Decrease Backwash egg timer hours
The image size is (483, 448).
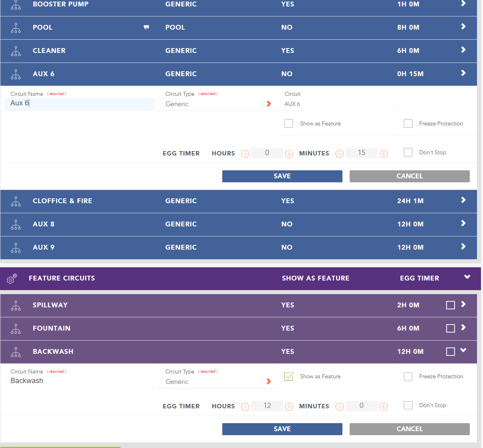[245, 407]
